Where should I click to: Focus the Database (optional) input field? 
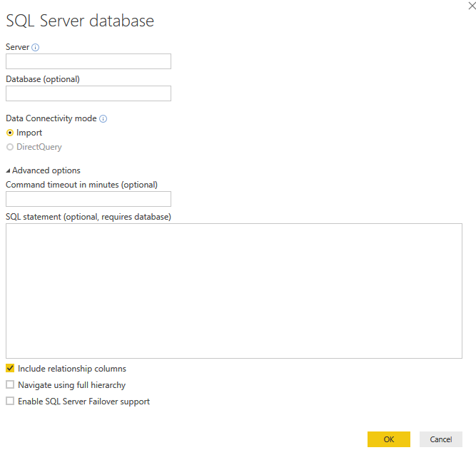coord(88,93)
